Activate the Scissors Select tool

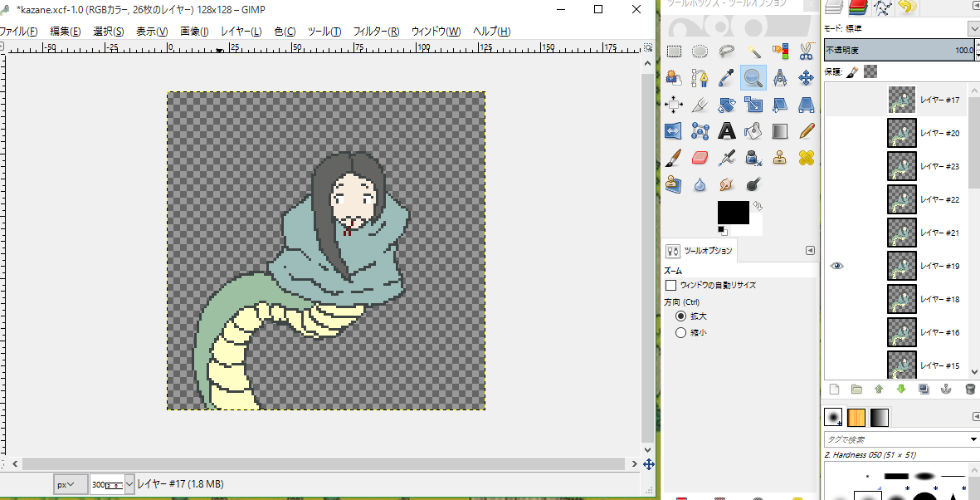click(806, 51)
